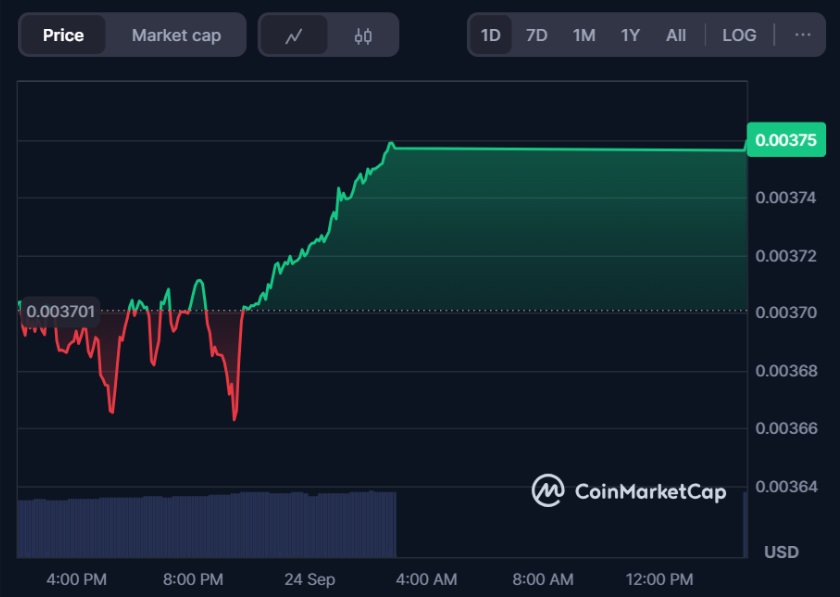Image resolution: width=840 pixels, height=597 pixels.
Task: Click the lowest red dip near 0.00366
Action: pyautogui.click(x=234, y=417)
